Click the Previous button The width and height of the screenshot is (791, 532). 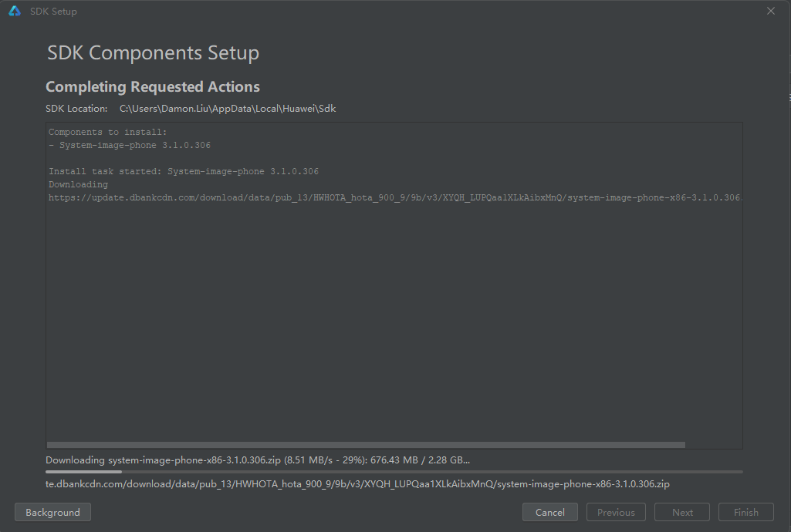616,512
